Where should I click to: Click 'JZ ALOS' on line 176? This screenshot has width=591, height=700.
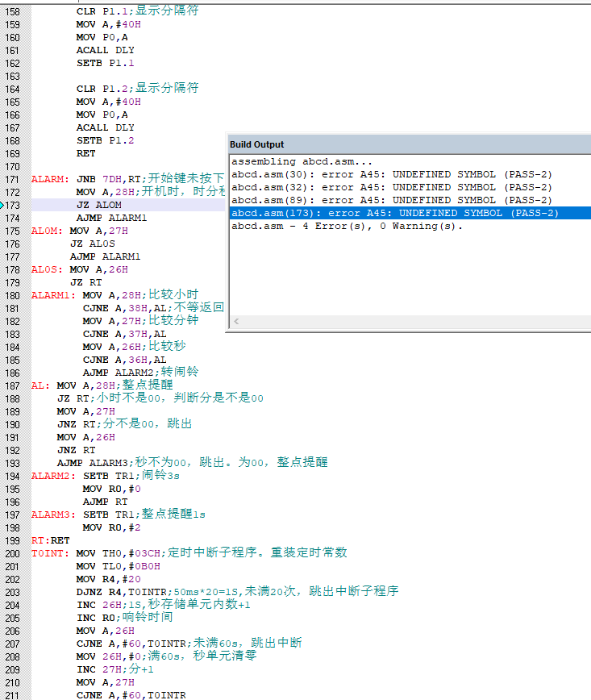(x=93, y=244)
